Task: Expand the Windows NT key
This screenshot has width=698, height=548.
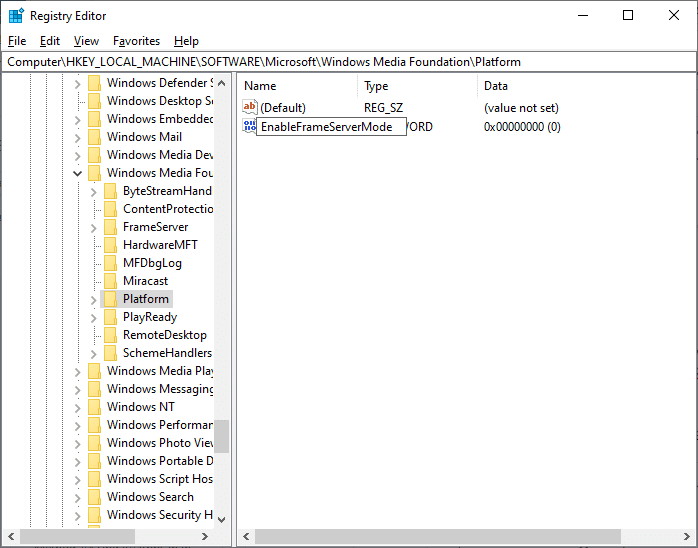Action: tap(77, 408)
